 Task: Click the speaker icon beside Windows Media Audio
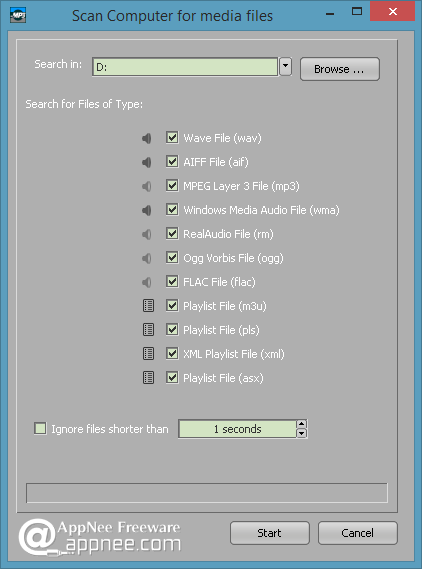[147, 210]
